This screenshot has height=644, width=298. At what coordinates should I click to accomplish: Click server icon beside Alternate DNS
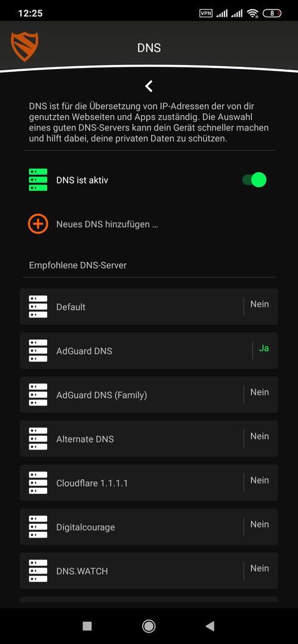[x=38, y=438]
